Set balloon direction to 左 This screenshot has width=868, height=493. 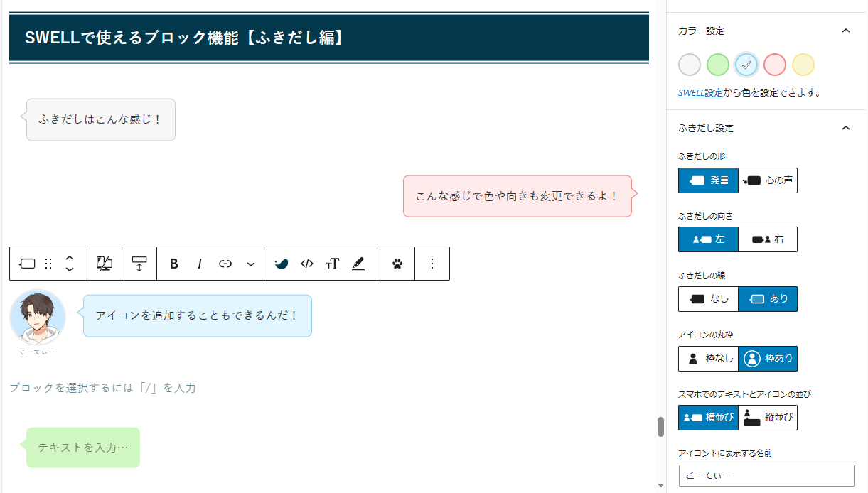[x=709, y=239]
